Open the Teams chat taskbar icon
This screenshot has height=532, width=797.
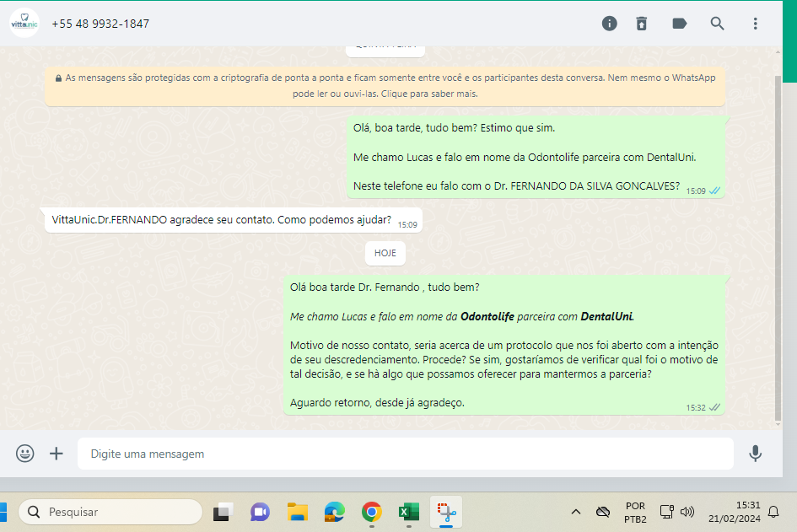(260, 512)
